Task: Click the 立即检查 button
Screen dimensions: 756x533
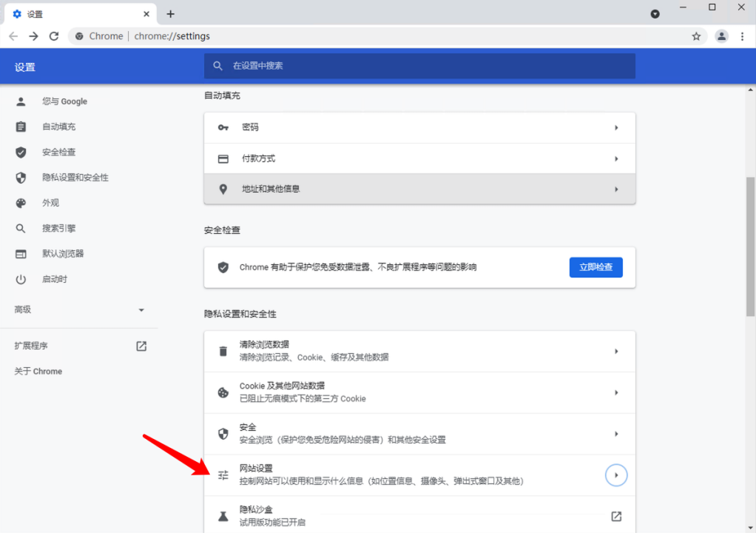Action: coord(596,267)
